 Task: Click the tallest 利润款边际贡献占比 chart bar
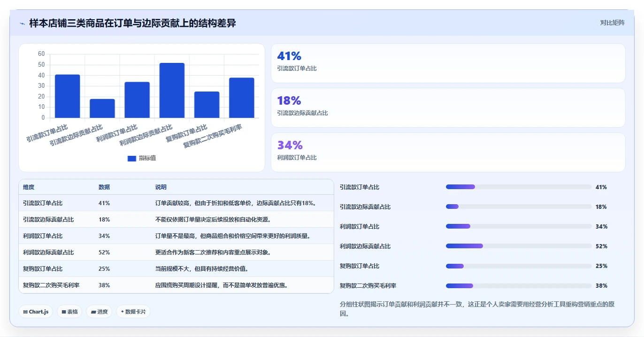pyautogui.click(x=172, y=90)
